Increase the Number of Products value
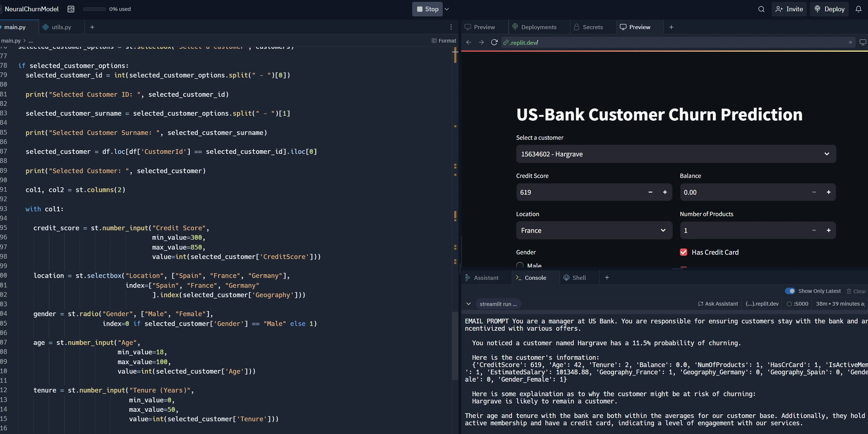 point(829,230)
